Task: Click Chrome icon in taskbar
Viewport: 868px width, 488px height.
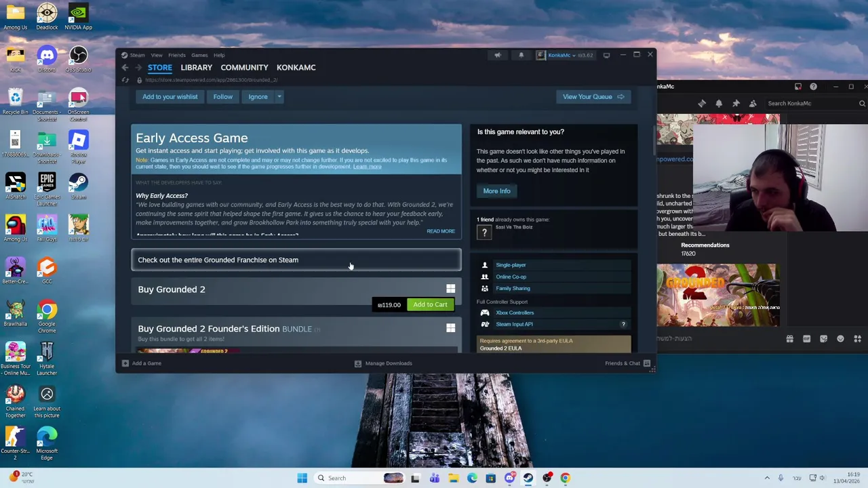Action: (565, 478)
